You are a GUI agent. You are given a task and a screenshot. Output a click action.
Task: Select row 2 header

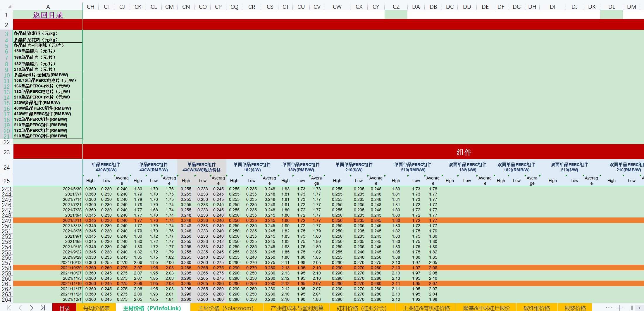click(x=6, y=25)
